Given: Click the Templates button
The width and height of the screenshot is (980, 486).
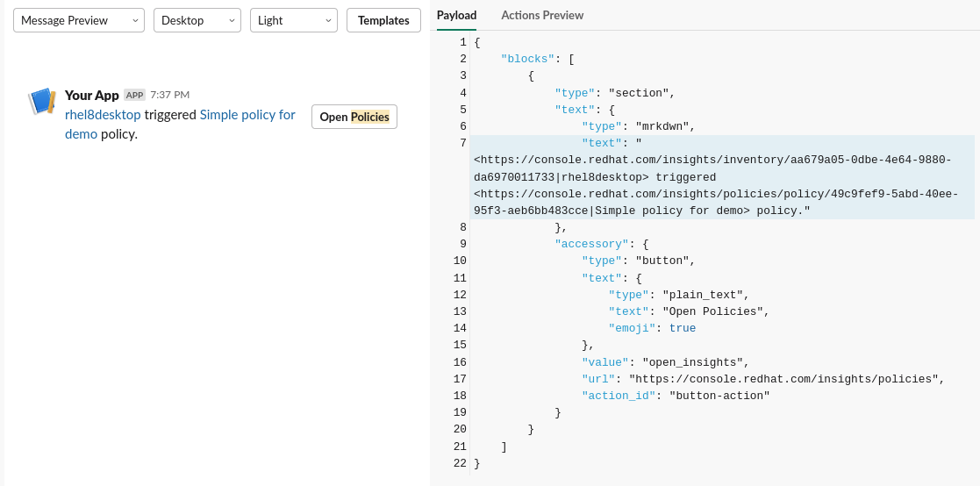Looking at the screenshot, I should pos(383,20).
